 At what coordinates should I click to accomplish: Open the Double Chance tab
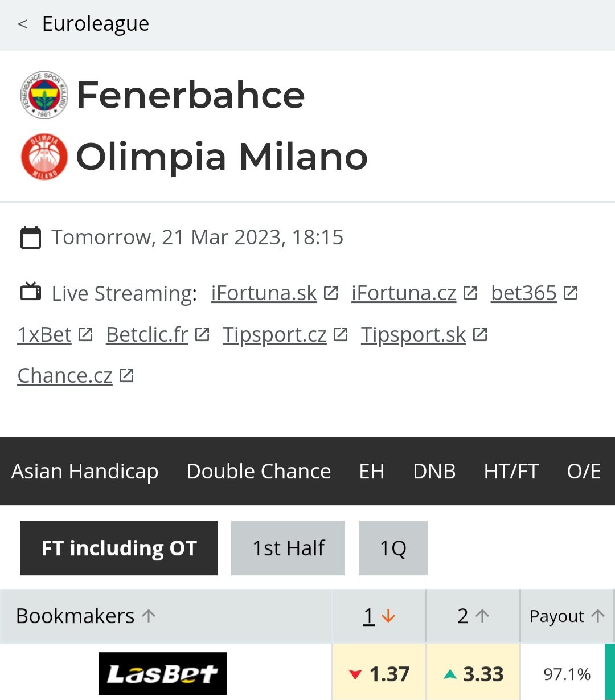click(x=259, y=471)
